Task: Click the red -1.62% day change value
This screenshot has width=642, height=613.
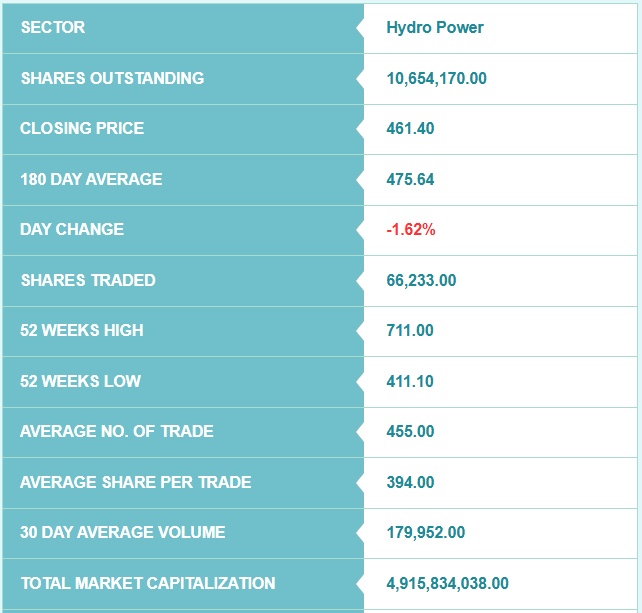Action: coord(411,229)
